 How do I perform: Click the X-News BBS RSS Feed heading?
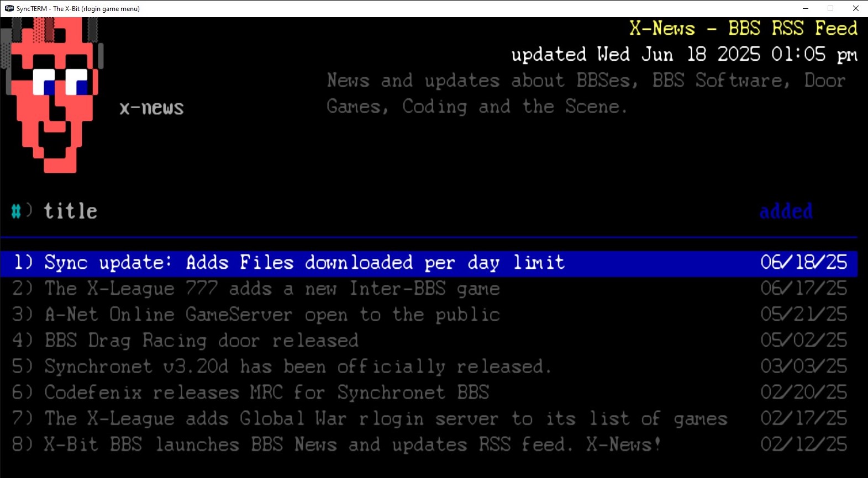pos(743,28)
